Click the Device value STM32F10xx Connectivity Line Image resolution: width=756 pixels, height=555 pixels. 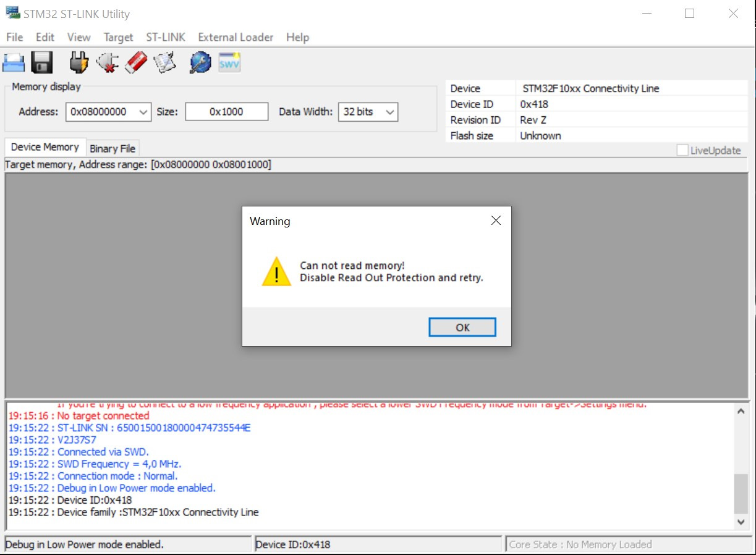click(x=591, y=88)
